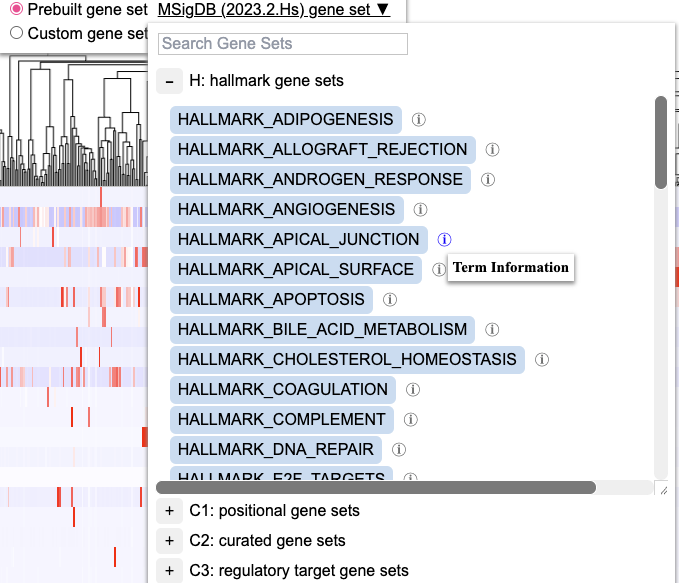
Task: Select the HALLMARK_APICAL_JUNCTION gene set
Action: pyautogui.click(x=299, y=240)
